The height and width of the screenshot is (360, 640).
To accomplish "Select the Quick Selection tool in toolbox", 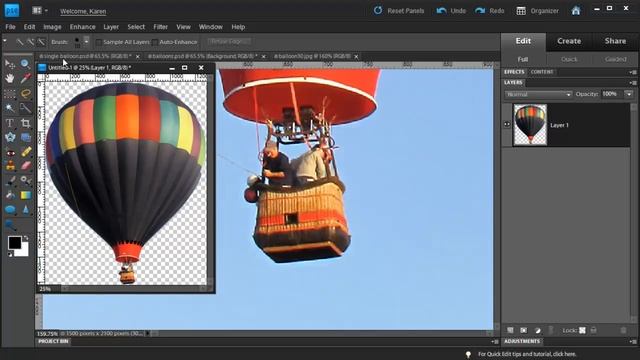I will tap(25, 108).
